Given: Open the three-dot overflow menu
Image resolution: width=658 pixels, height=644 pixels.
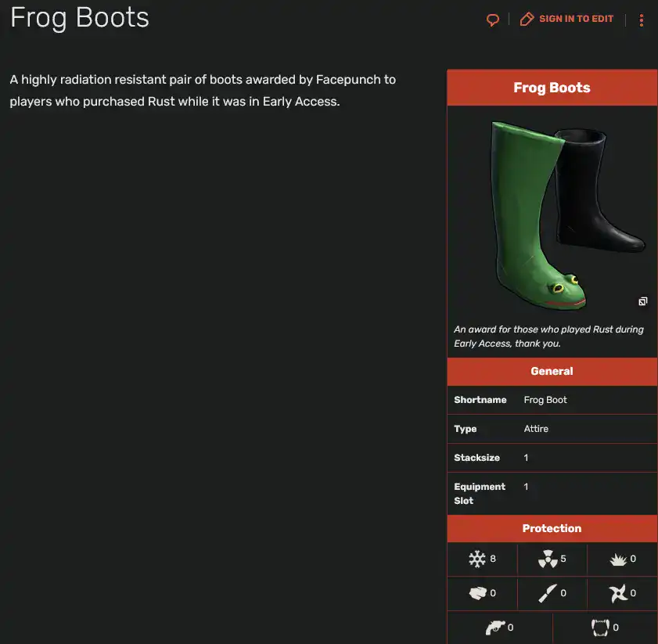Looking at the screenshot, I should pos(642,19).
